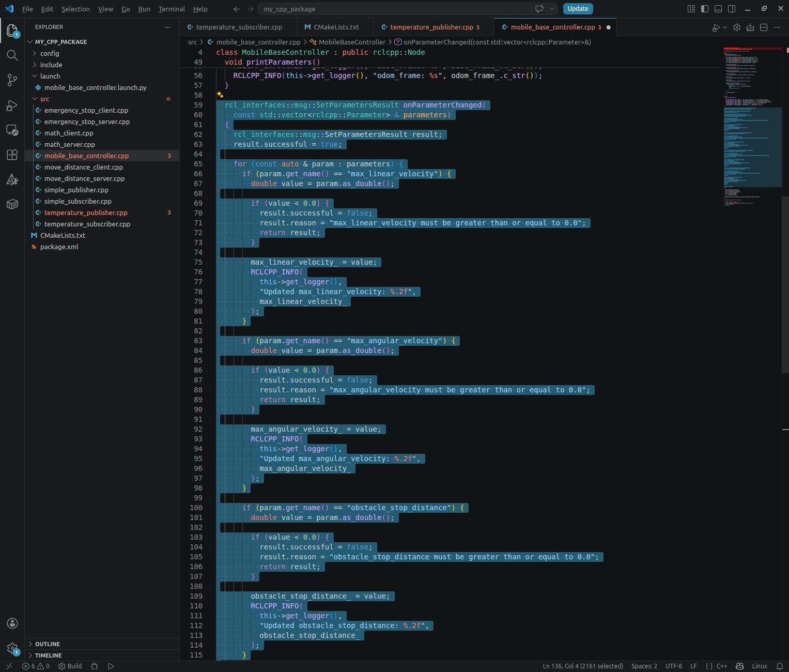Open the Search view in activity bar
The width and height of the screenshot is (789, 672).
[12, 55]
